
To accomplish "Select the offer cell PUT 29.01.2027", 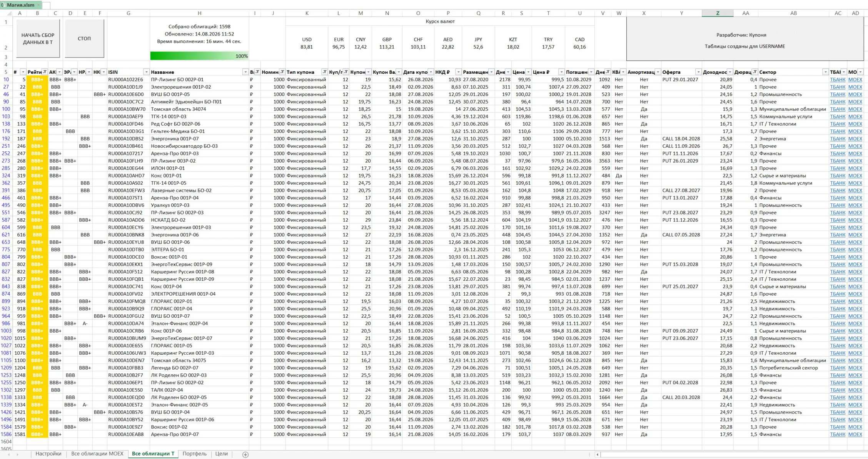I will 681,80.
